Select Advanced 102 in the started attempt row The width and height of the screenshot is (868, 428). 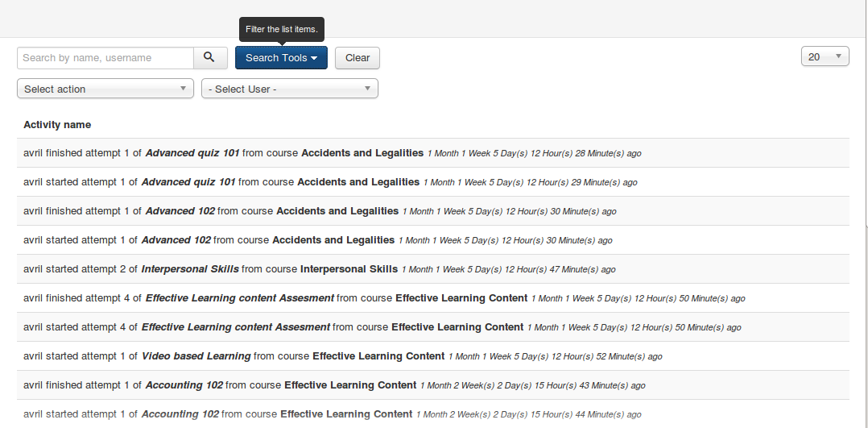pyautogui.click(x=176, y=240)
